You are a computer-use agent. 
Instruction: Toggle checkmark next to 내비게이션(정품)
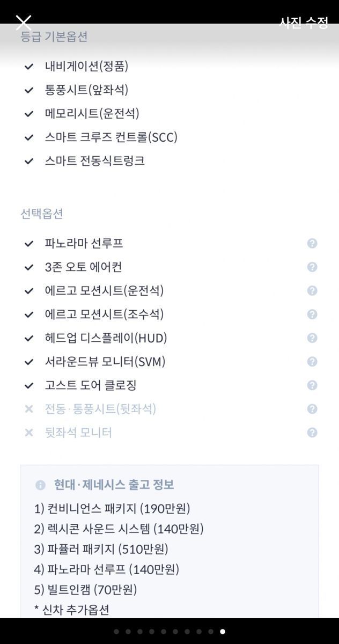click(29, 67)
